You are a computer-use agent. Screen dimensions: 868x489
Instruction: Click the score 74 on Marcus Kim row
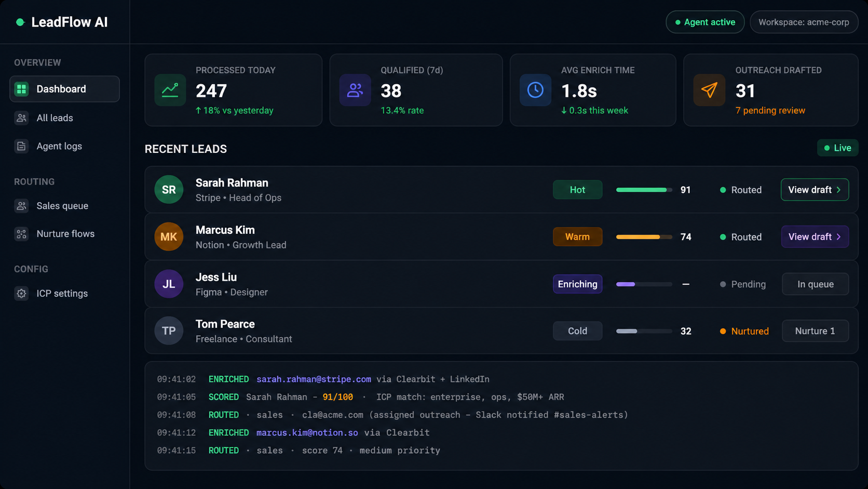pos(685,237)
